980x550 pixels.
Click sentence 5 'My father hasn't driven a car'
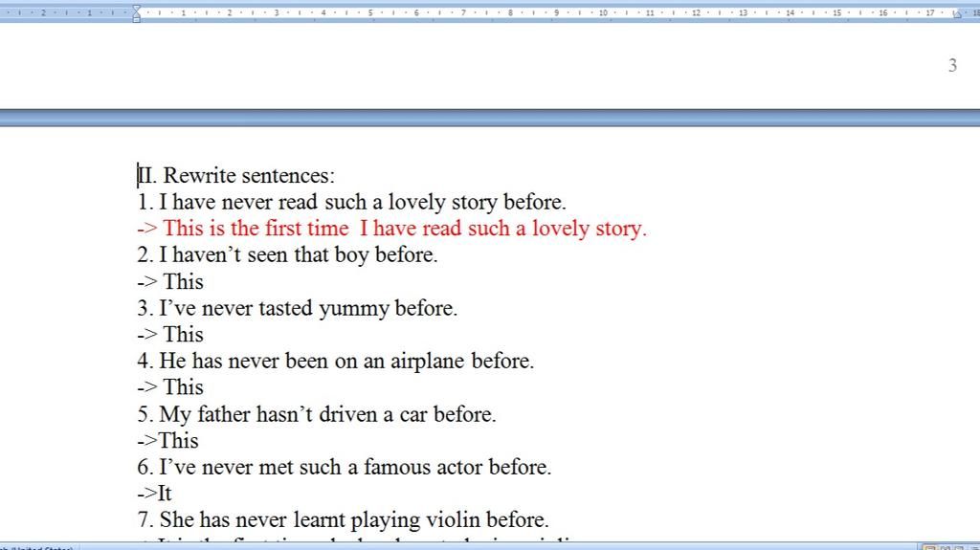click(x=317, y=414)
